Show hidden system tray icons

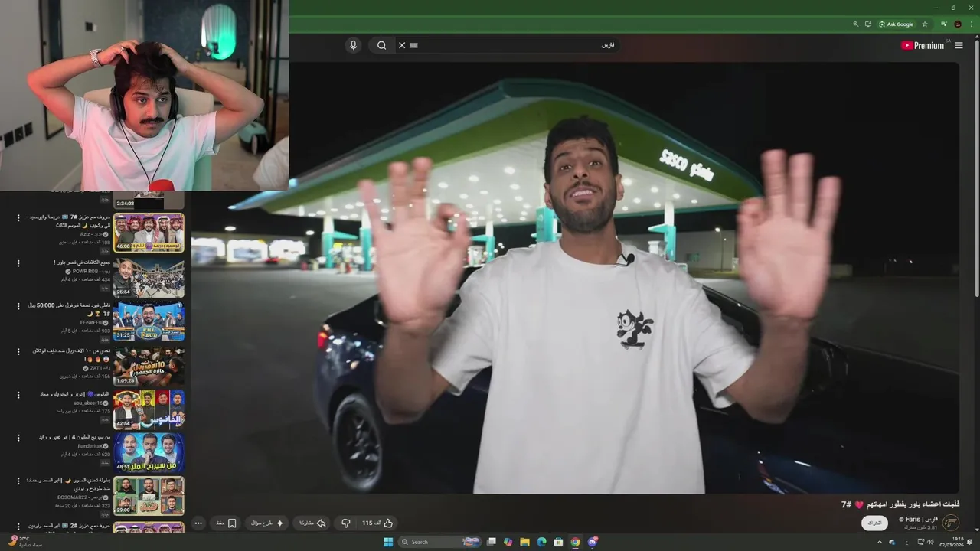(x=880, y=542)
